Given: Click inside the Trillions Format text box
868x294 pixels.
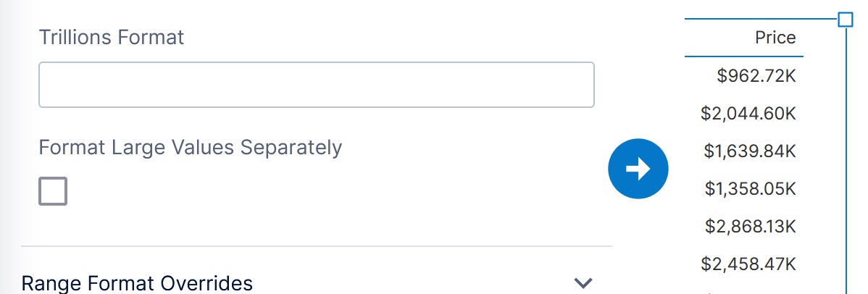Looking at the screenshot, I should 316,85.
